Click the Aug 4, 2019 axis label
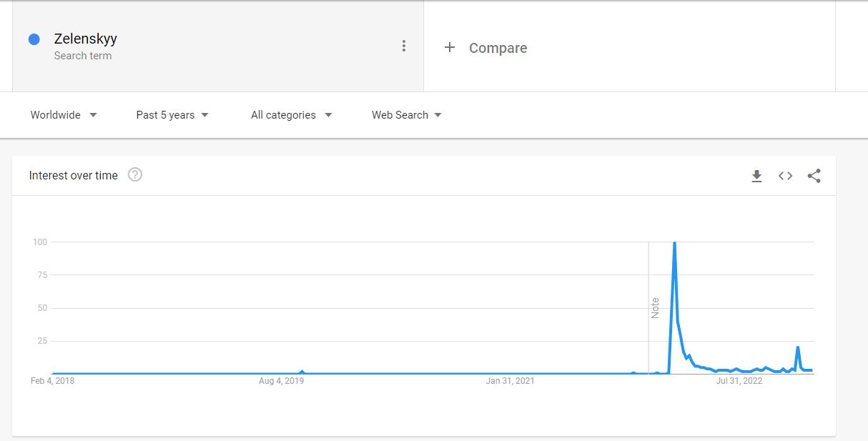This screenshot has height=441, width=868. point(281,381)
